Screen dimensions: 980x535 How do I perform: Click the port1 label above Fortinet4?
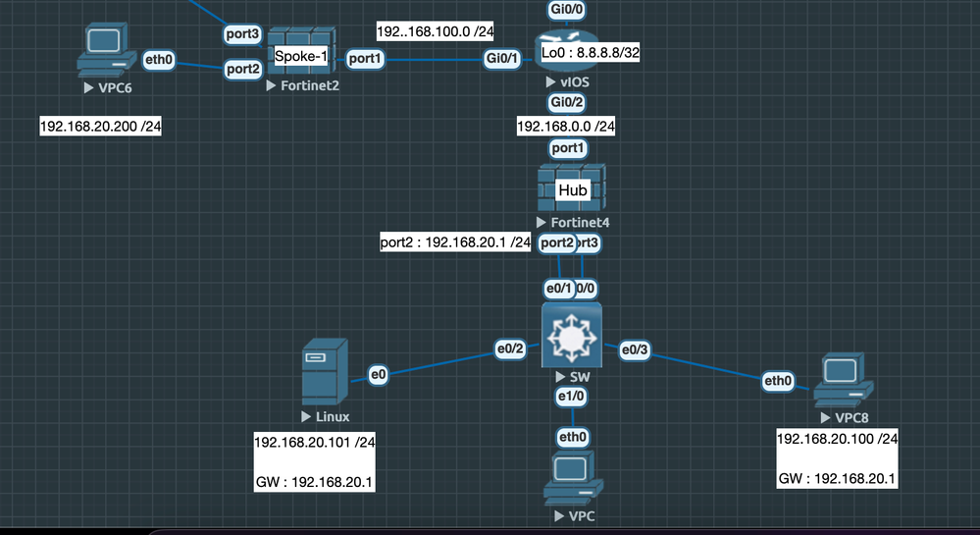point(568,148)
